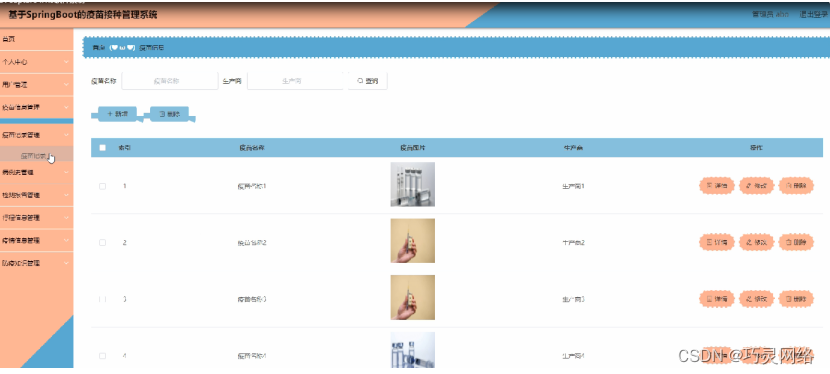
Task: Check the checkbox for row 1
Action: (x=103, y=186)
